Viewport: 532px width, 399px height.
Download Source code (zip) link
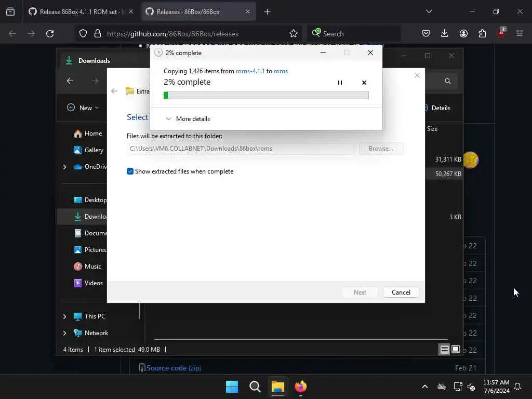174,368
